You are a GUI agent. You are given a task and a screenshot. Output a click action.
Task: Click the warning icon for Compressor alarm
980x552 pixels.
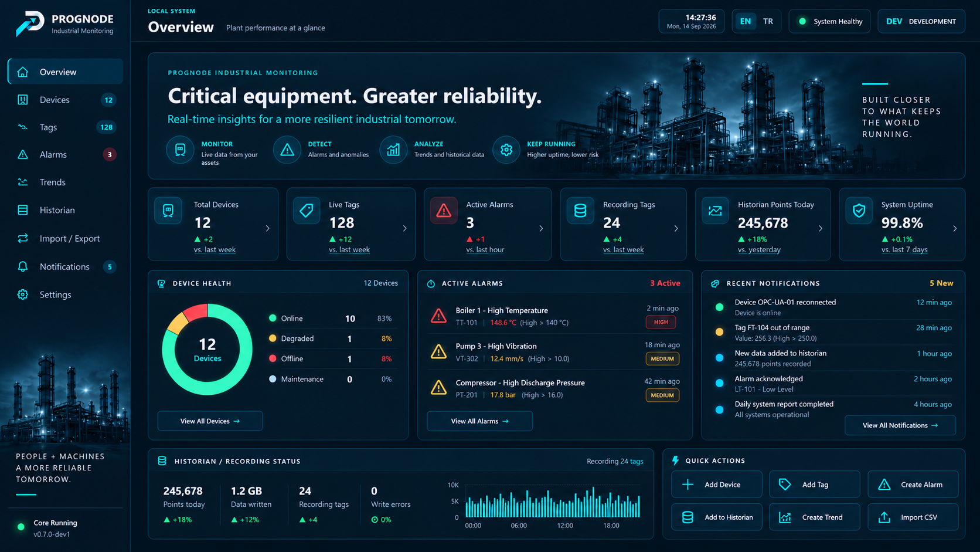pyautogui.click(x=438, y=388)
